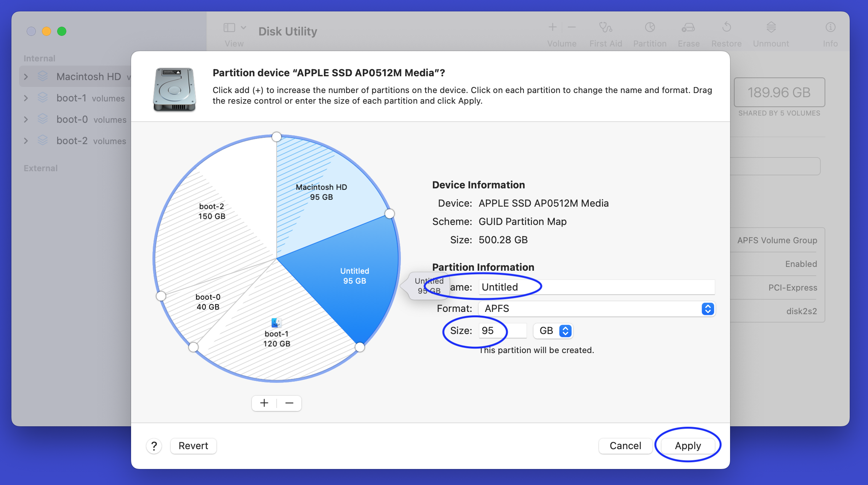Select the boot-2 150 GB pie slice

[x=212, y=211]
